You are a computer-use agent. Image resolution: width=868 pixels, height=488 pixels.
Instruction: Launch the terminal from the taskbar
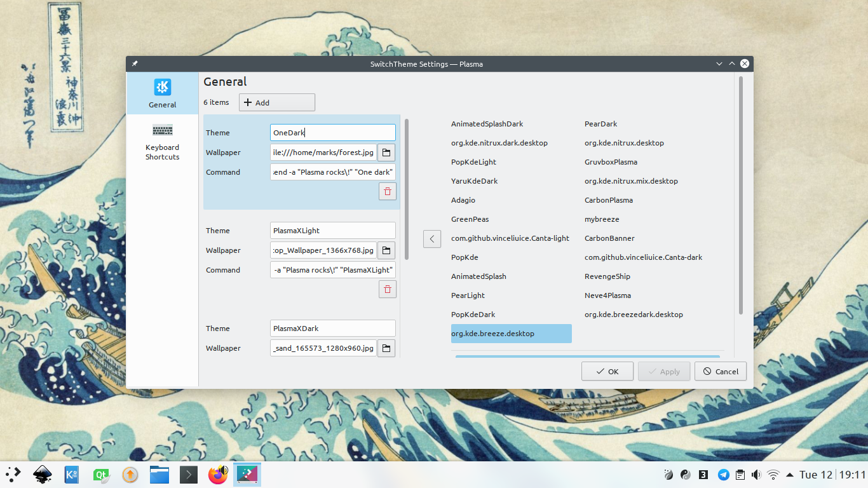pyautogui.click(x=188, y=474)
